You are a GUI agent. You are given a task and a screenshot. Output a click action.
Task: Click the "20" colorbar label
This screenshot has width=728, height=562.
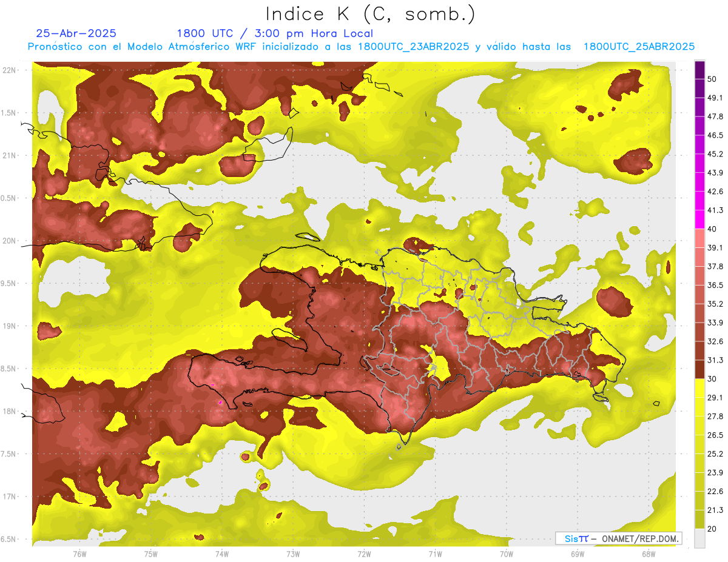[712, 529]
